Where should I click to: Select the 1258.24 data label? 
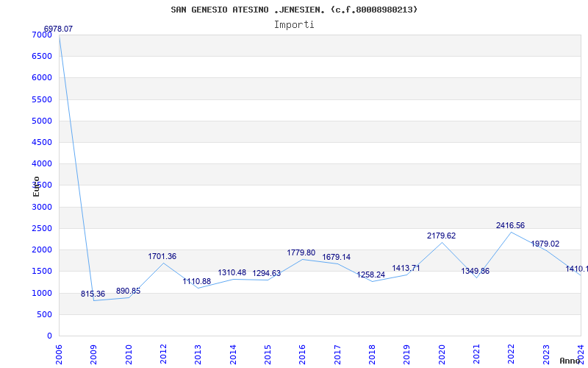(x=371, y=275)
